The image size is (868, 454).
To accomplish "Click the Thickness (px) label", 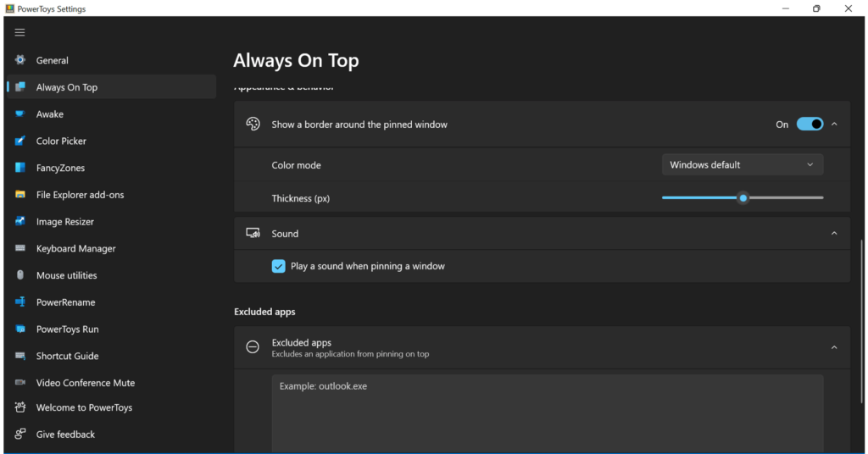I will [x=301, y=198].
